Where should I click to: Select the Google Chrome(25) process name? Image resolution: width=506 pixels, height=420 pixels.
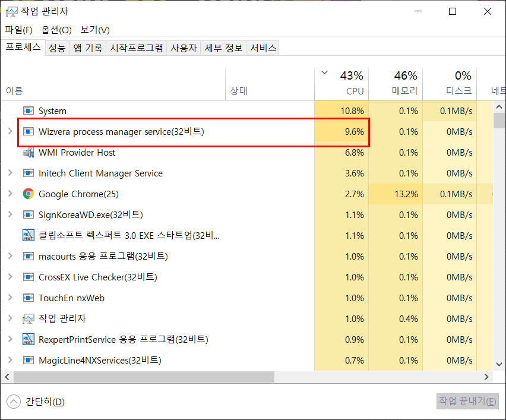click(78, 194)
